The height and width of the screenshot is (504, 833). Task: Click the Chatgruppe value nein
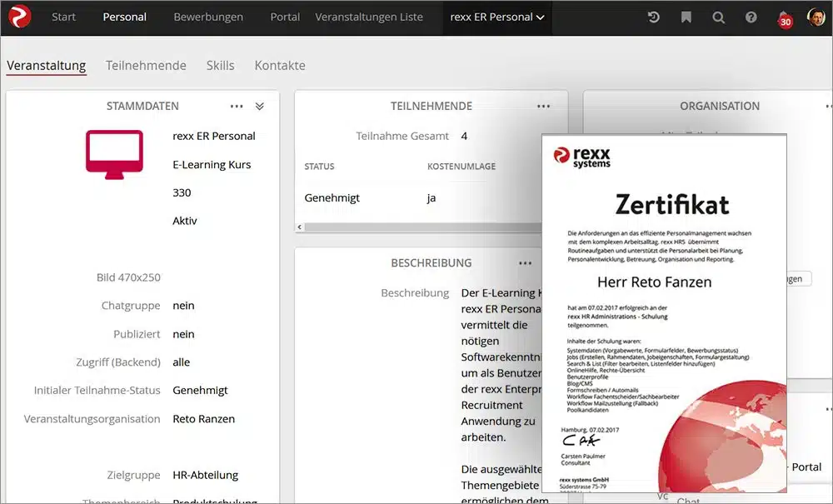[x=183, y=306]
